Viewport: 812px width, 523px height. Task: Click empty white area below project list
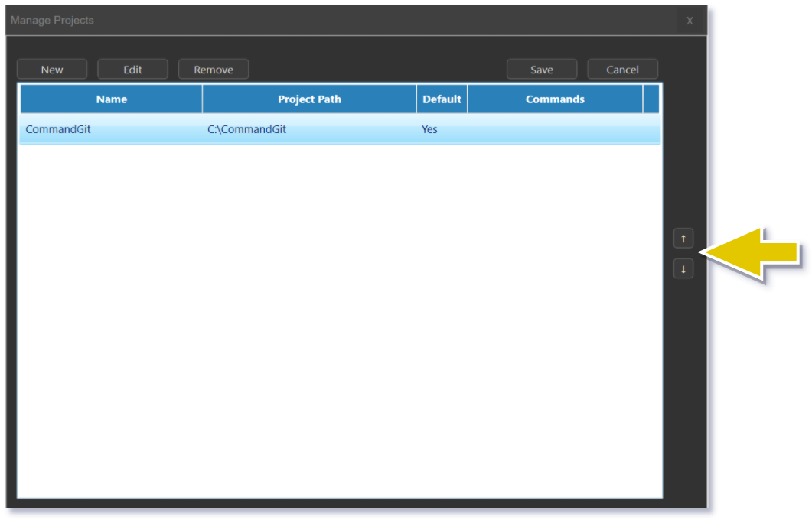tap(340, 321)
